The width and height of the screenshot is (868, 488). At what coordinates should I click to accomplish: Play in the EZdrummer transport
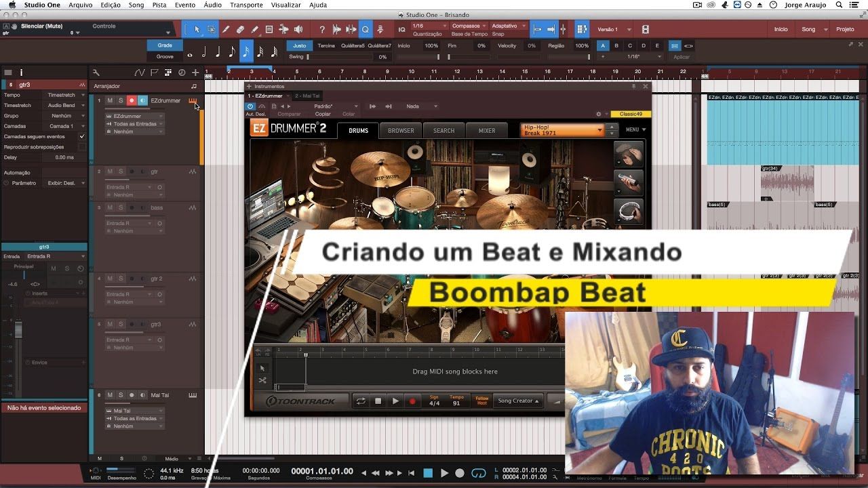(x=396, y=401)
